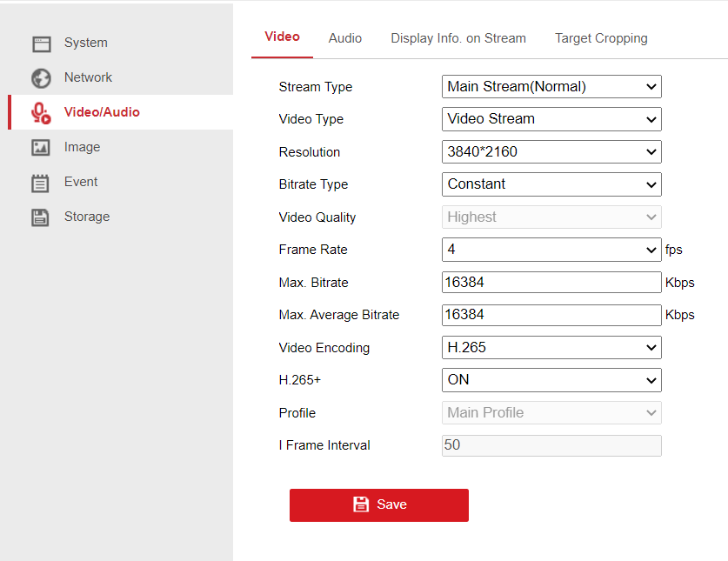
Task: Click the Storage floppy disk icon
Action: click(x=41, y=217)
